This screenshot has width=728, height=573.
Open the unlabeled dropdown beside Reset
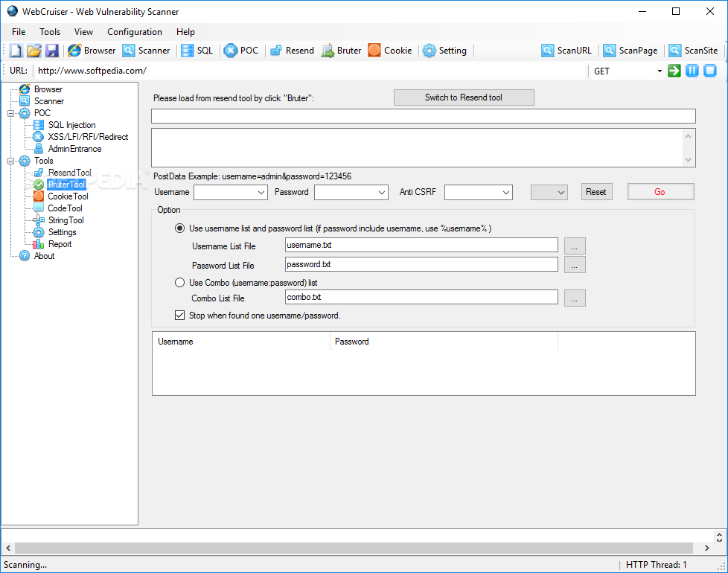coord(549,192)
